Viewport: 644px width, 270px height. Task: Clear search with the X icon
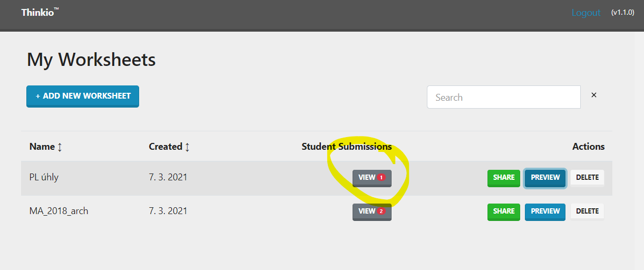pyautogui.click(x=594, y=95)
